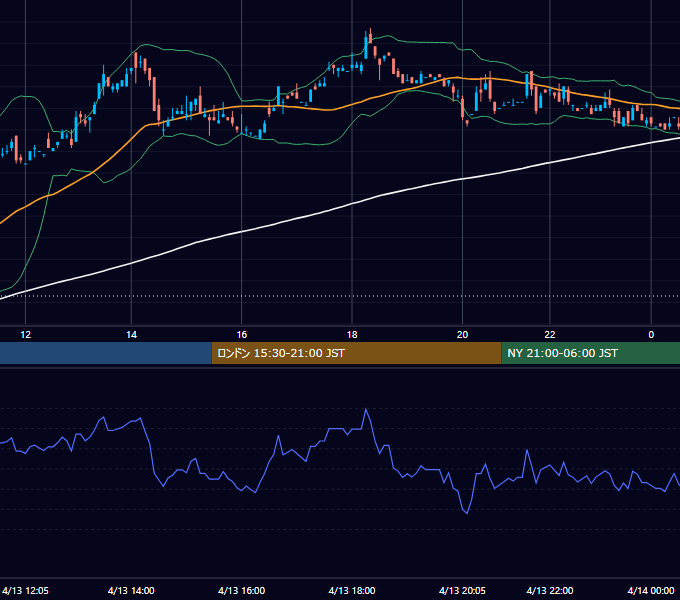The height and width of the screenshot is (600, 680).
Task: Click the ロンドン 15:30-21:00 JST session bar
Action: 356,353
